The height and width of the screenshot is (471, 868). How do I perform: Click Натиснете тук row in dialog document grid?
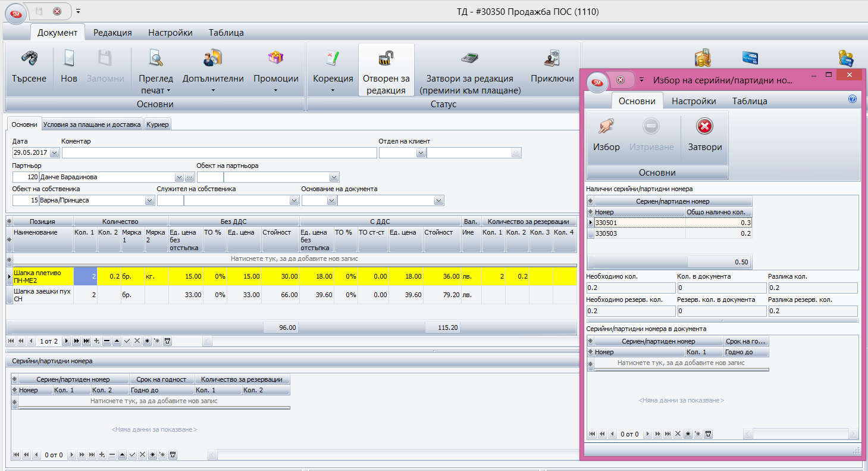click(x=681, y=363)
